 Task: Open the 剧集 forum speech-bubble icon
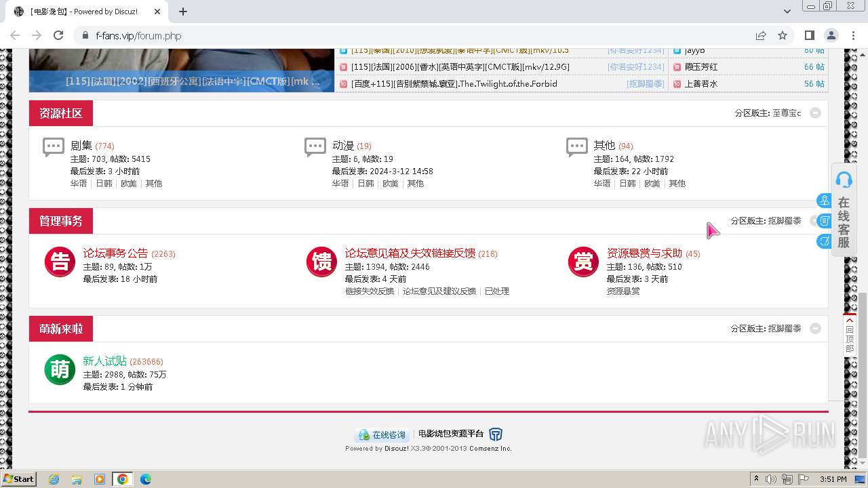[x=54, y=146]
